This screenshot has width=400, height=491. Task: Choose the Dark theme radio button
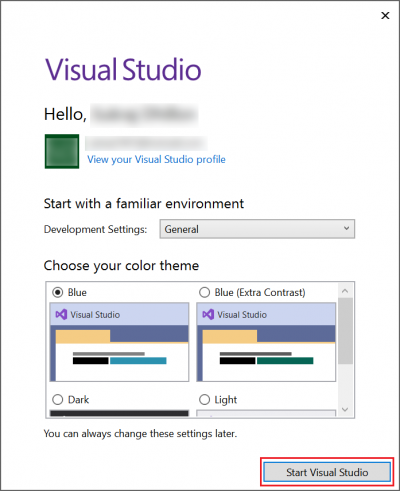[58, 399]
